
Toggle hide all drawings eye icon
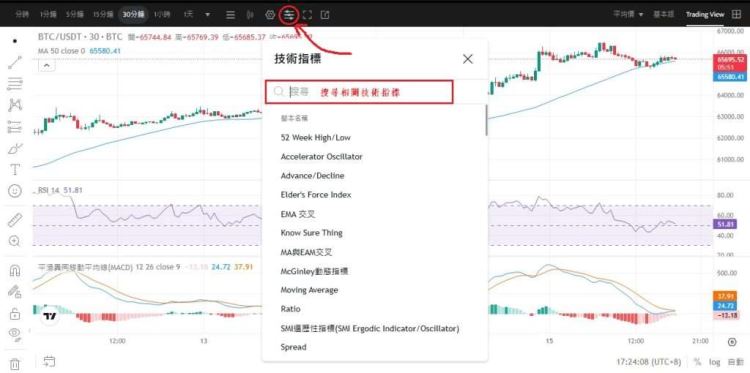pyautogui.click(x=15, y=335)
